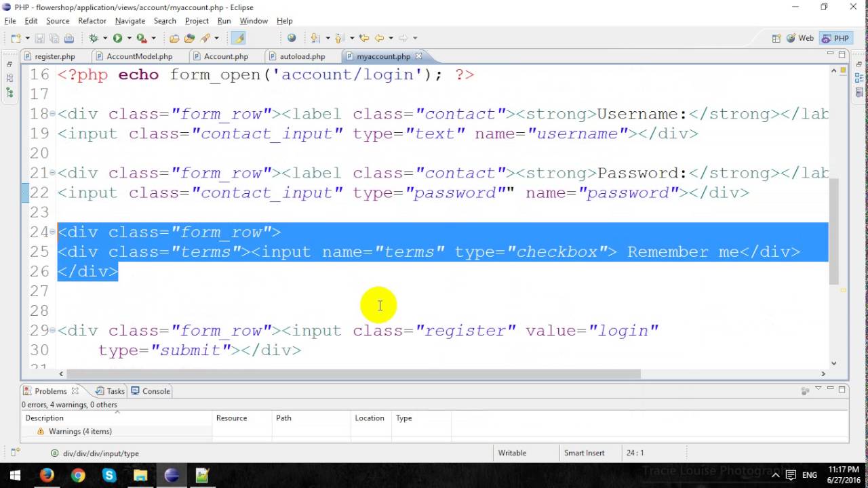The width and height of the screenshot is (868, 488).
Task: Open the Back history dropdown arrow
Action: pyautogui.click(x=391, y=39)
